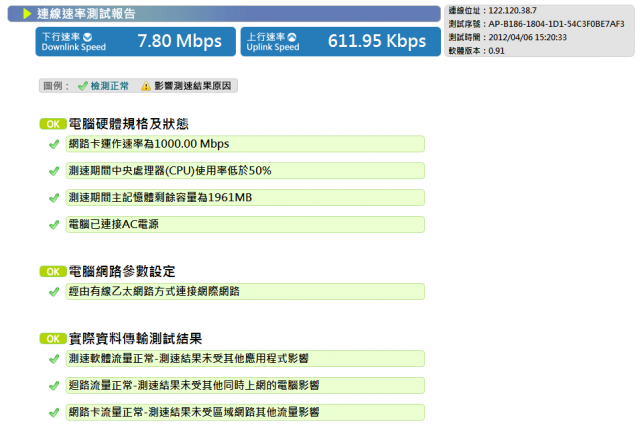Click the 測速軟體流量正常 result row text
Screen dimensions: 640x424
tap(189, 359)
